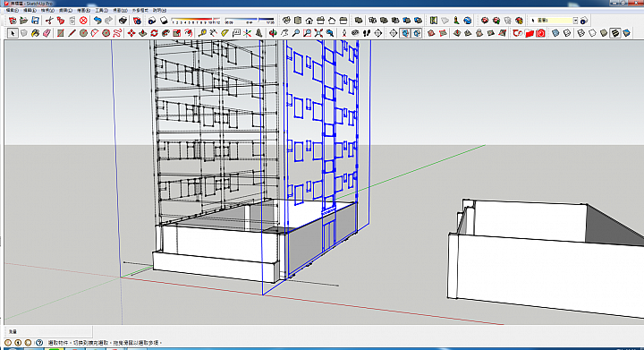Image resolution: width=644 pixels, height=350 pixels.
Task: Select the Scale tool
Action: (x=177, y=33)
